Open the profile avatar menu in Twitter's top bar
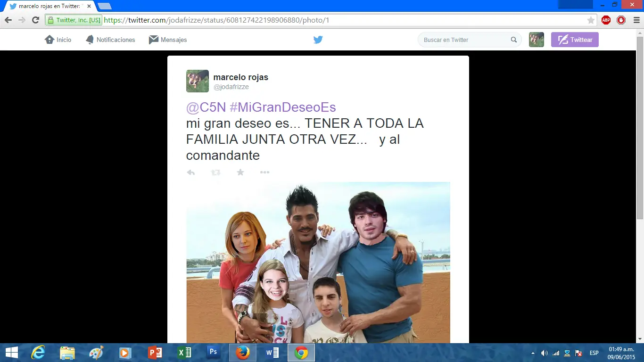Viewport: 644px width, 362px height. pyautogui.click(x=537, y=40)
